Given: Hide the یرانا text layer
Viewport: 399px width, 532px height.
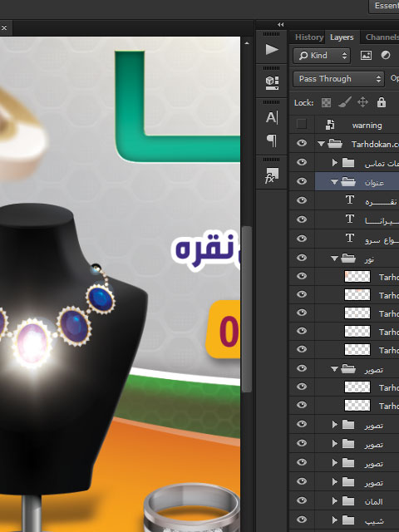Looking at the screenshot, I should coord(302,219).
